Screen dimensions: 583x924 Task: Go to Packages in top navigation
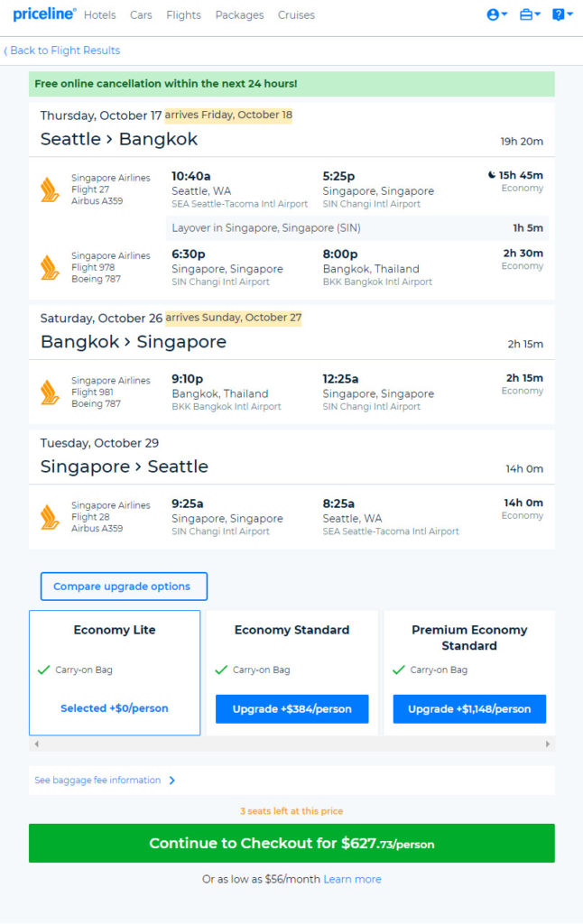(239, 15)
